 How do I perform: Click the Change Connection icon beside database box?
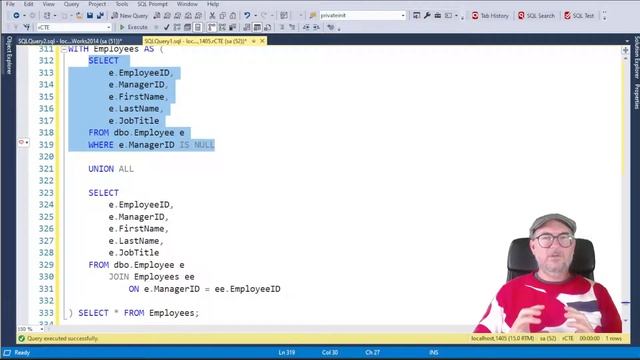(x=27, y=27)
